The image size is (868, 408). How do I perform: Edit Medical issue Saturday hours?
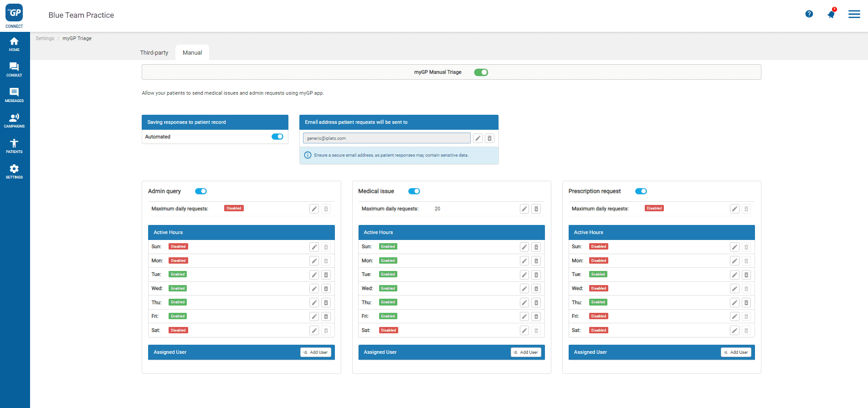524,331
